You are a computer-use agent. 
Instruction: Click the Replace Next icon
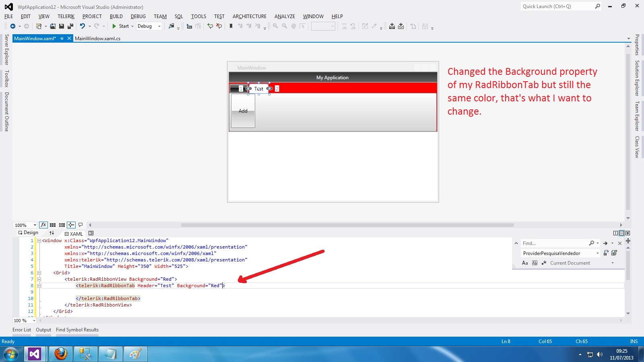pyautogui.click(x=606, y=253)
